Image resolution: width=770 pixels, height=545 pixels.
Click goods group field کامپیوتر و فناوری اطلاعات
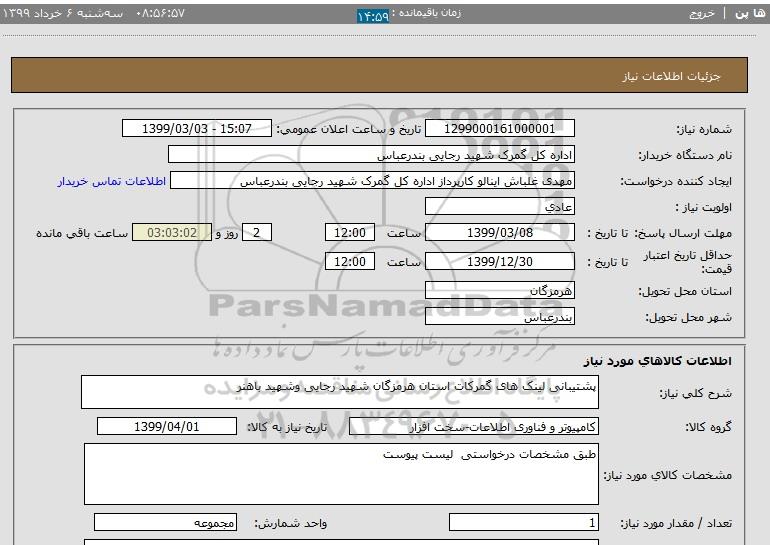coord(474,427)
